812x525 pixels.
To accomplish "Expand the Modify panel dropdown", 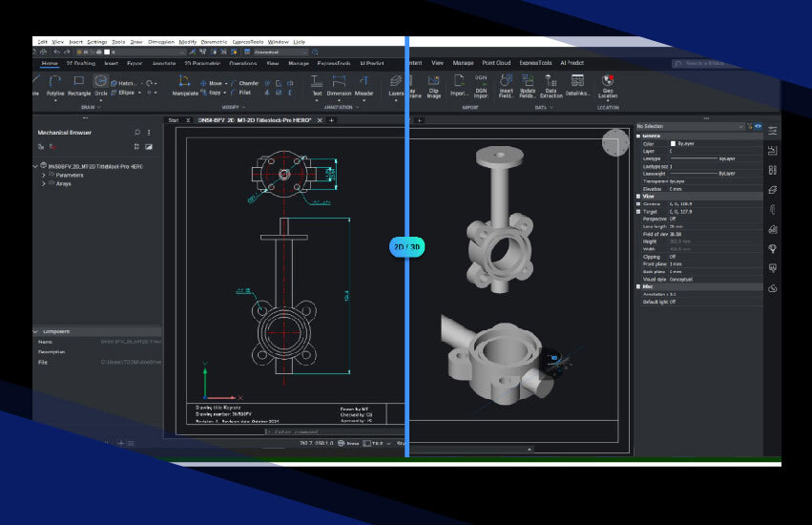I will (234, 107).
